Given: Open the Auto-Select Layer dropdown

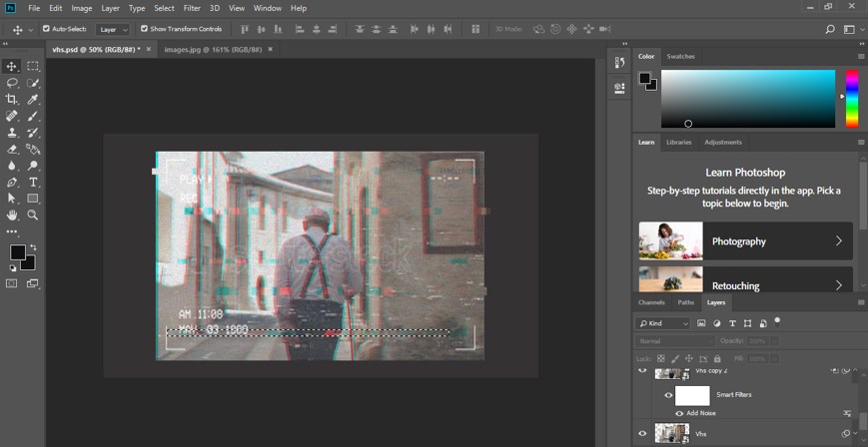Looking at the screenshot, I should 112,29.
